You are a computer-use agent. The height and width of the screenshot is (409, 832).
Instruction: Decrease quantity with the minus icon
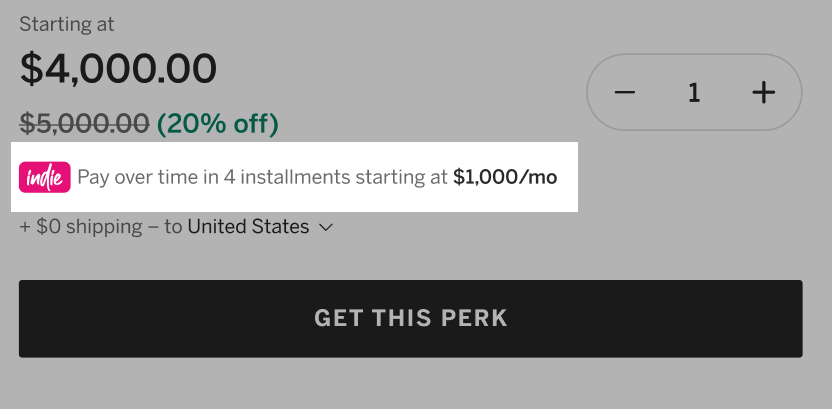pos(625,93)
